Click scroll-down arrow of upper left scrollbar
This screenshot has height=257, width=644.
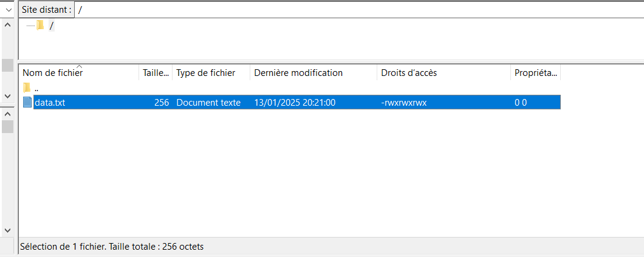coord(8,96)
